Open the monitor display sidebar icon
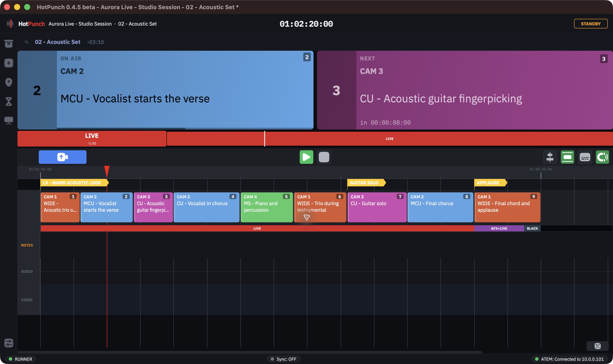 pyautogui.click(x=9, y=121)
